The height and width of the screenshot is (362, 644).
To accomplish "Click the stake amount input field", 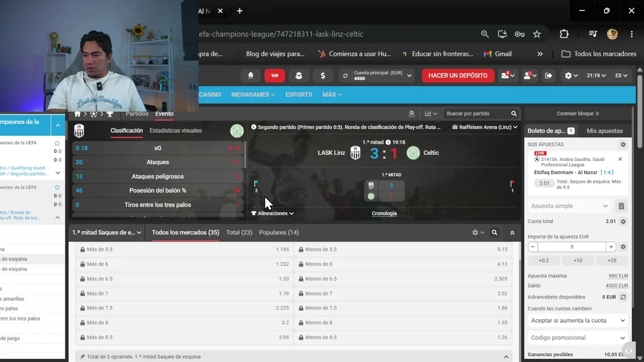I will (572, 247).
